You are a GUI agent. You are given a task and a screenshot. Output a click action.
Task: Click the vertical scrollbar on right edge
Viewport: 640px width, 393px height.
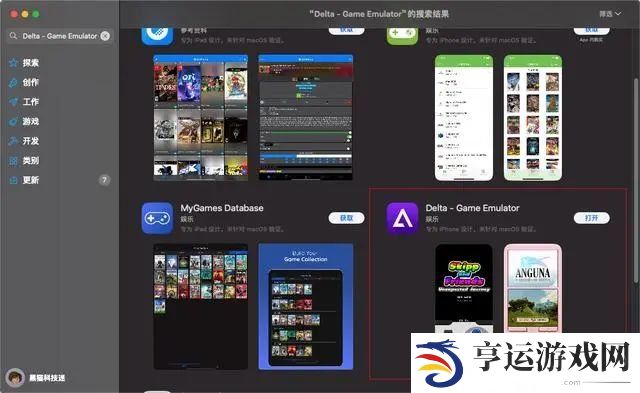click(x=636, y=180)
